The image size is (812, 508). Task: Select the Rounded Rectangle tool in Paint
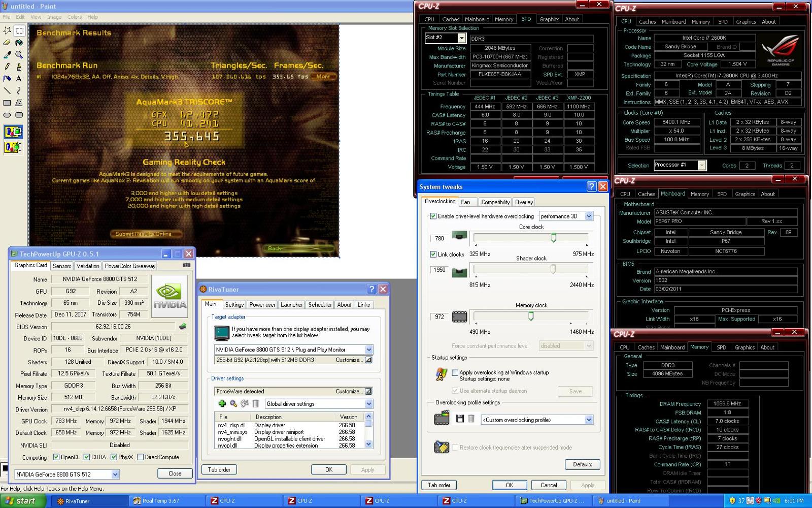click(x=19, y=115)
